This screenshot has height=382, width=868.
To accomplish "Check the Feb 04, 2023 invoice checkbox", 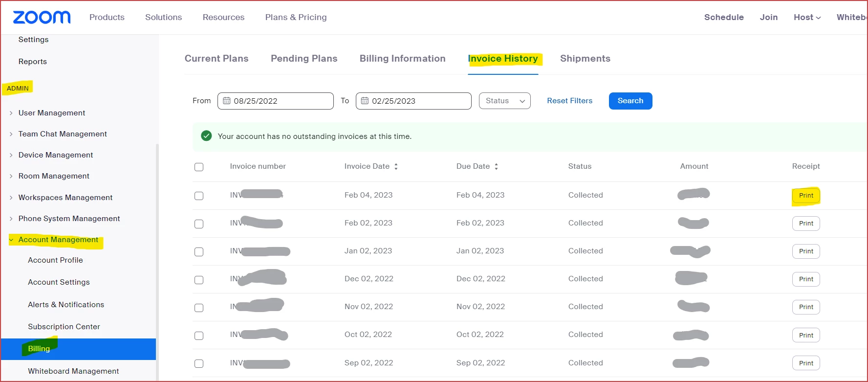I will pyautogui.click(x=199, y=196).
